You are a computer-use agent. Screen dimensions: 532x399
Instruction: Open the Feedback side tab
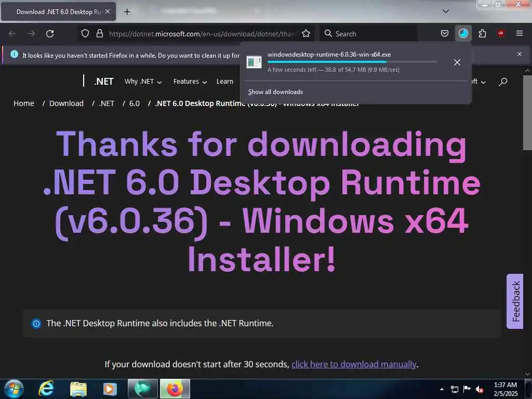[515, 301]
